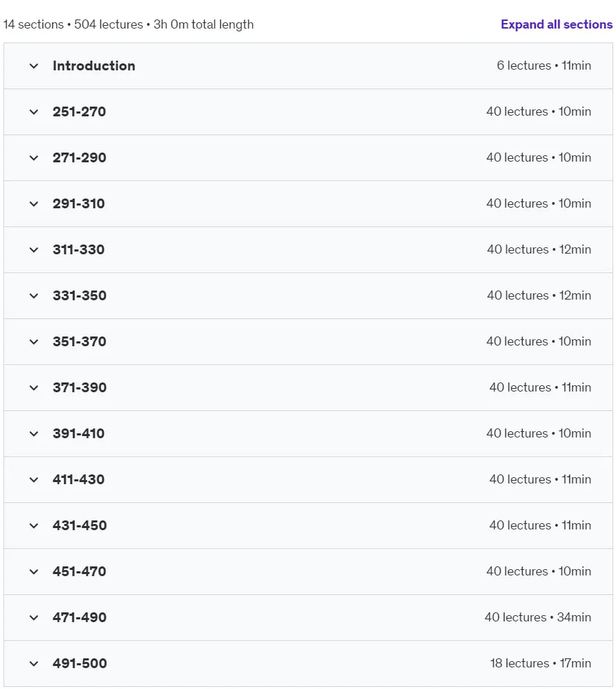Expand the Introduction section chevron
The height and width of the screenshot is (689, 616).
[x=34, y=66]
